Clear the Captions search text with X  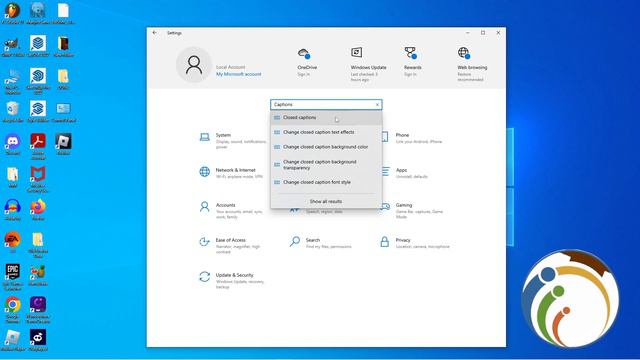(377, 105)
